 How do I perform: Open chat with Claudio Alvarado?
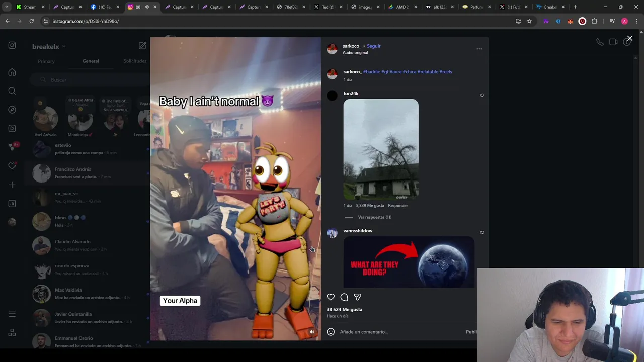tap(88, 245)
